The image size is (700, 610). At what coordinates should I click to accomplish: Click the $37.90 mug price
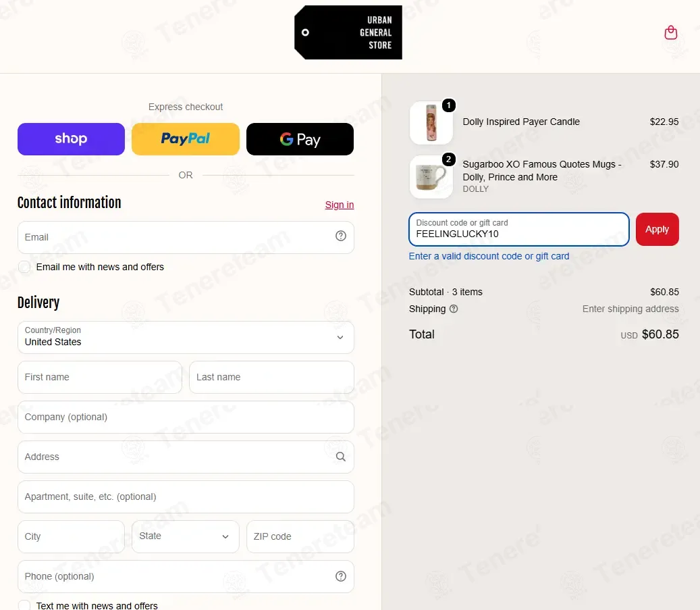[664, 164]
